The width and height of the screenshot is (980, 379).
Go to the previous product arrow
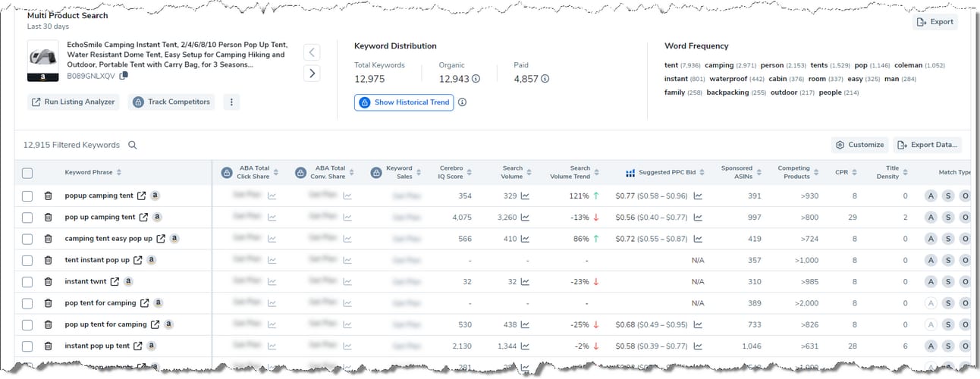312,52
